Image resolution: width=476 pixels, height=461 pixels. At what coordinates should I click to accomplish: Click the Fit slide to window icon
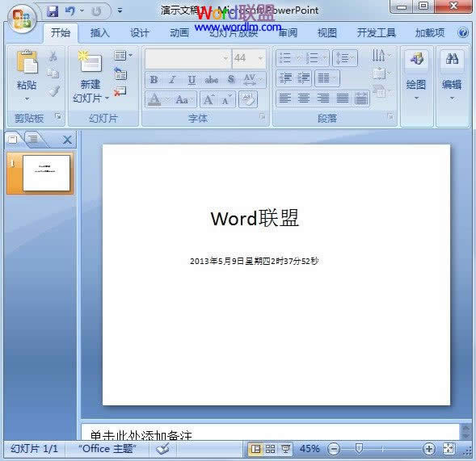point(449,449)
